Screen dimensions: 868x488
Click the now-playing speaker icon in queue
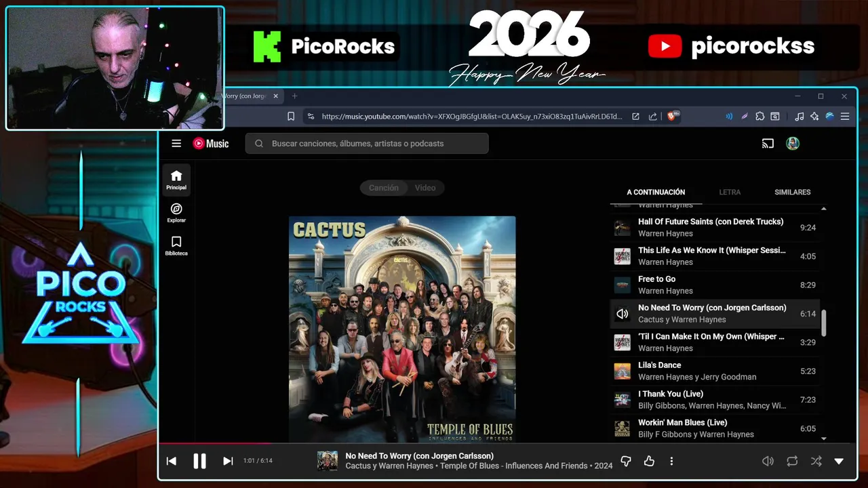622,314
